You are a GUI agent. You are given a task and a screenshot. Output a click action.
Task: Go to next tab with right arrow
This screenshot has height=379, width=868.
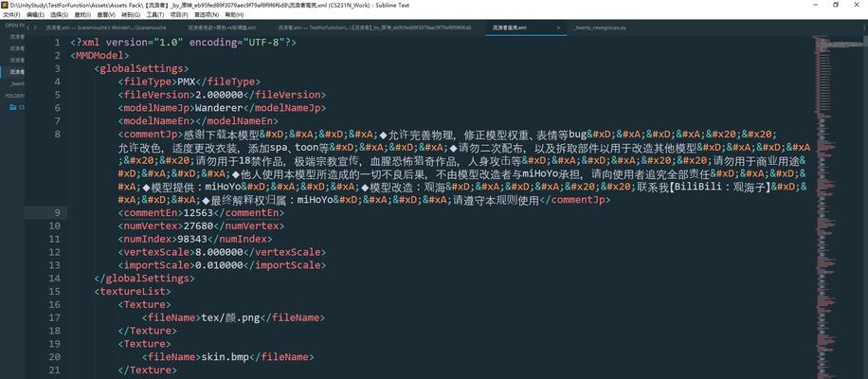[36, 27]
